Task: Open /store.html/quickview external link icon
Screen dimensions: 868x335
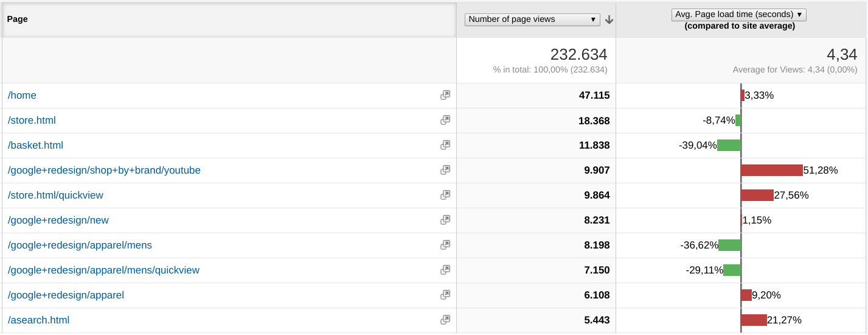Action: pos(445,195)
